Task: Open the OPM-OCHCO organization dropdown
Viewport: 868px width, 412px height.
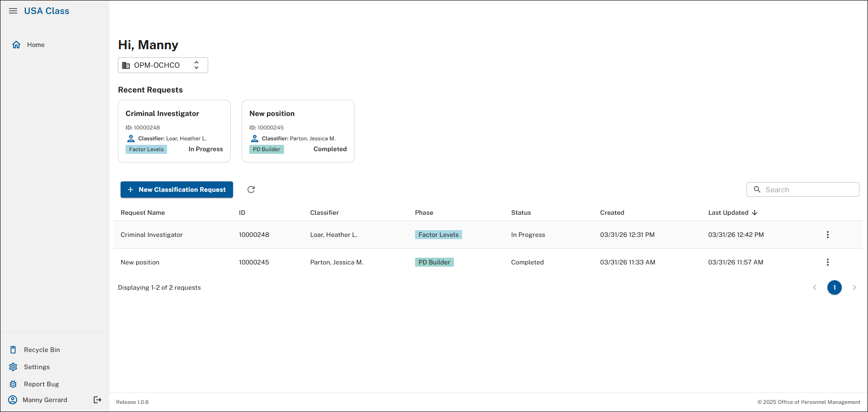Action: pos(163,65)
